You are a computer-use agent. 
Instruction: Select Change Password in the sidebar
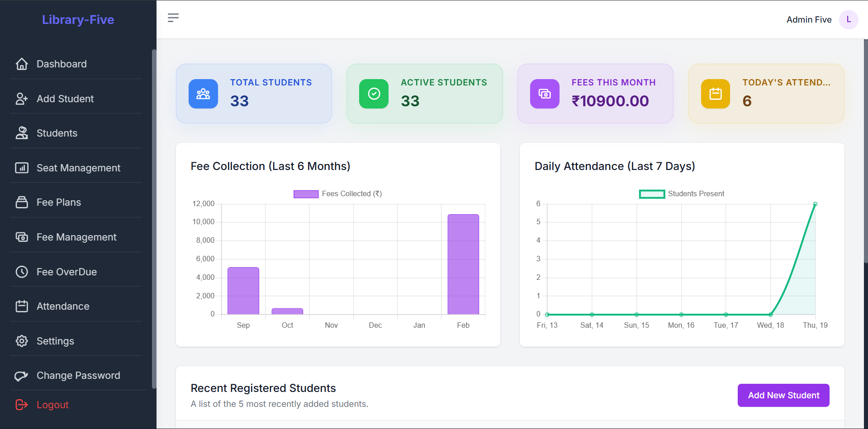pyautogui.click(x=78, y=375)
